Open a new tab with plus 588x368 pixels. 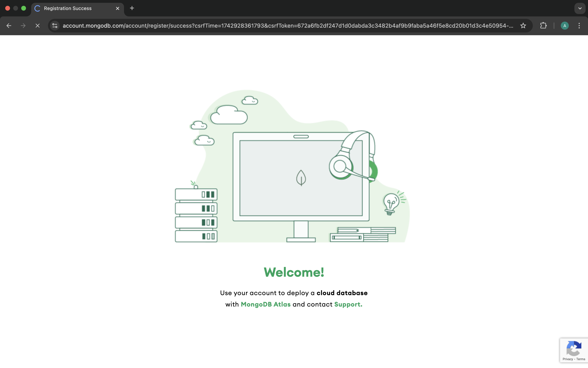(132, 8)
